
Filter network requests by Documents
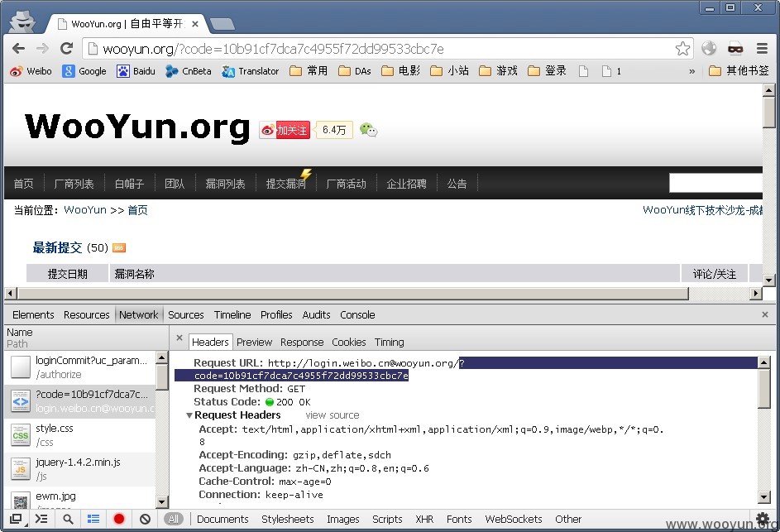click(223, 519)
